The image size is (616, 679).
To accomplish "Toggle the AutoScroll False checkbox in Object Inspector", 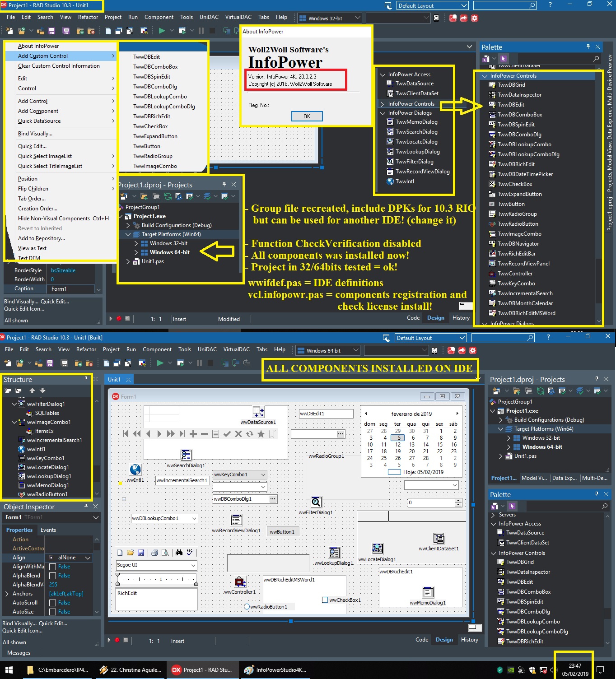I will 52,603.
